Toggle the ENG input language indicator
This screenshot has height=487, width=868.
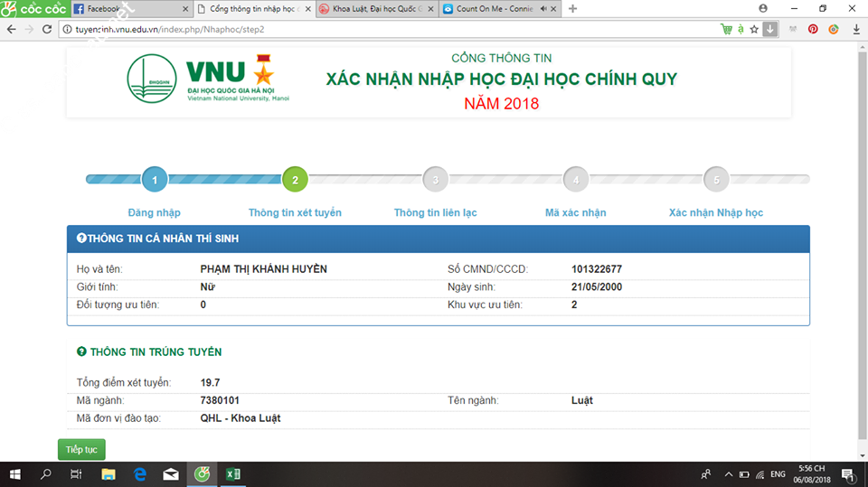tap(778, 474)
